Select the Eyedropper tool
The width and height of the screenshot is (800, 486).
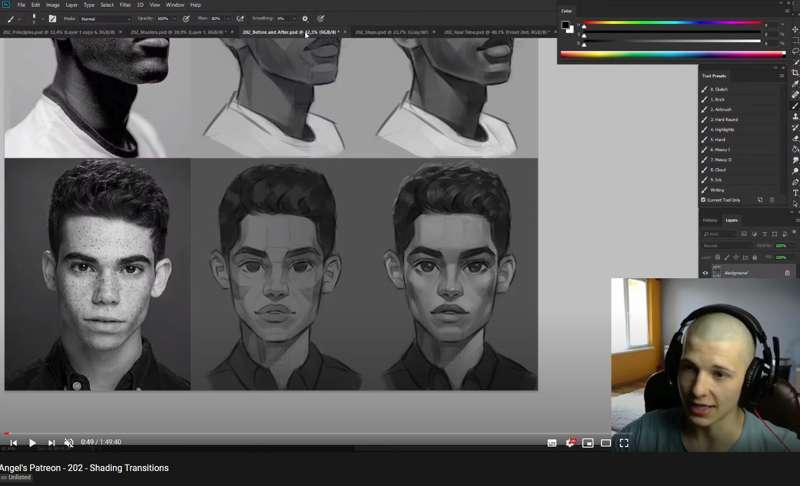click(795, 84)
